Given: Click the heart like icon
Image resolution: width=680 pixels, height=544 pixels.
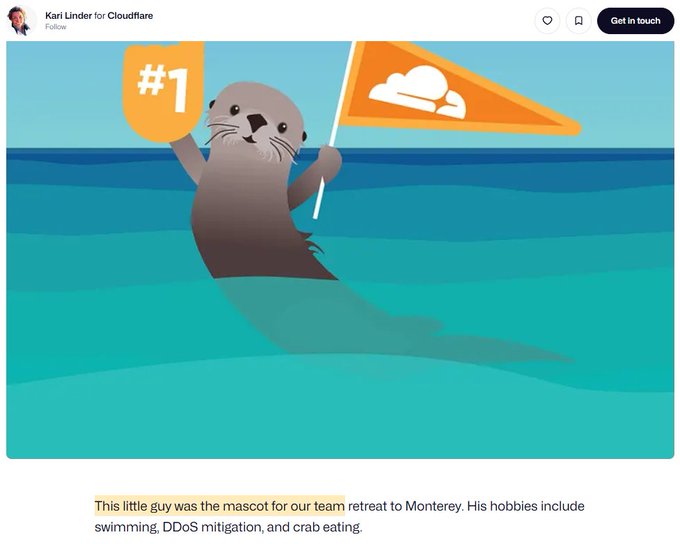Looking at the screenshot, I should pyautogui.click(x=547, y=20).
